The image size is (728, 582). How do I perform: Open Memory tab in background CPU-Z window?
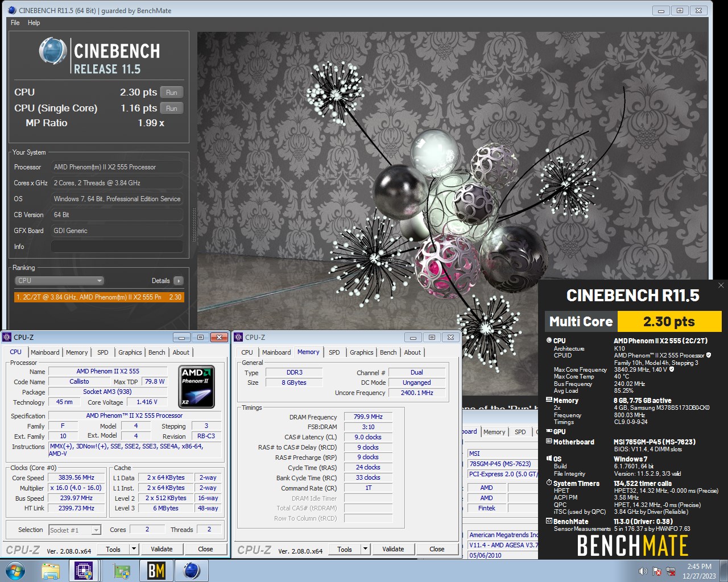(x=494, y=432)
